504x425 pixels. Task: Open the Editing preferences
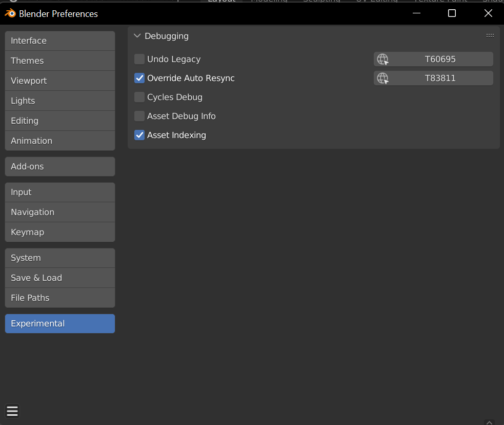(x=60, y=121)
